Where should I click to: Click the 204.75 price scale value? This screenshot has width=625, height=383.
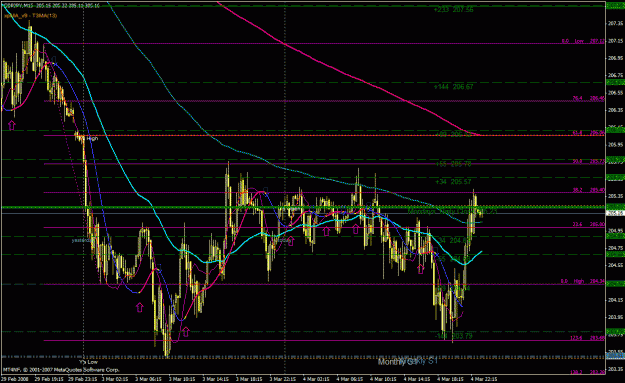tap(616, 248)
